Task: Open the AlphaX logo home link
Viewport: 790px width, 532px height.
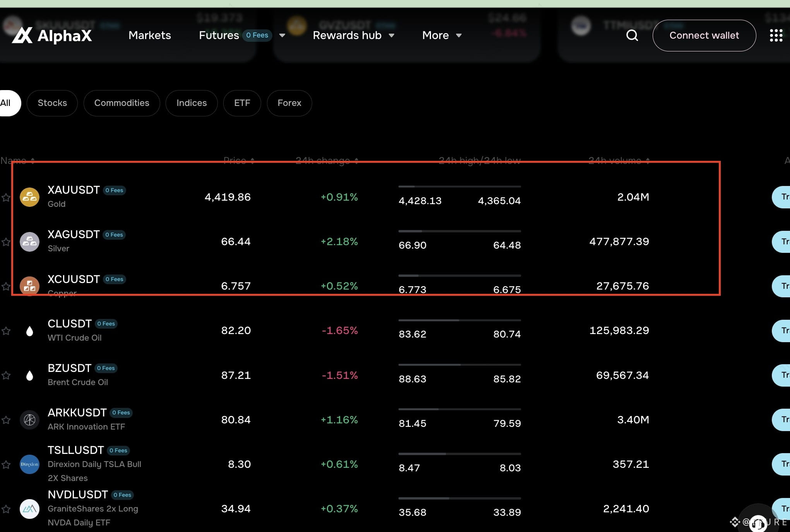Action: pos(52,36)
